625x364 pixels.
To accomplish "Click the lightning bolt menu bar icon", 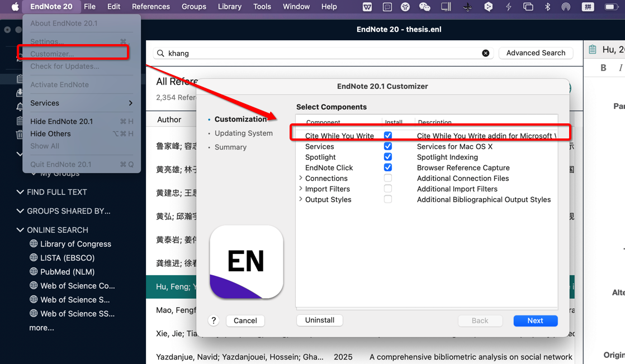I will click(x=509, y=7).
